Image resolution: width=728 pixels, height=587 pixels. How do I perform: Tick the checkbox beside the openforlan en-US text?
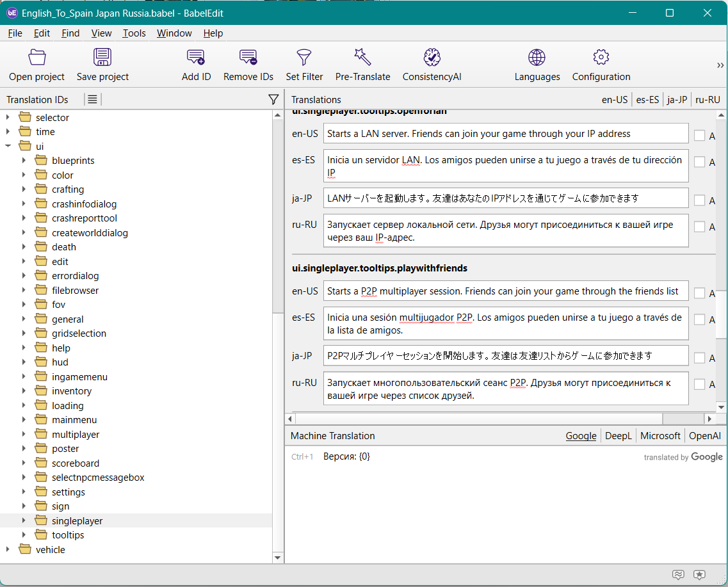699,135
